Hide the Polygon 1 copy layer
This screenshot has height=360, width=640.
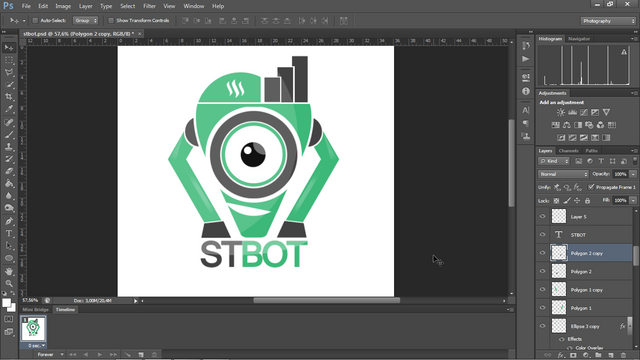[x=542, y=290]
